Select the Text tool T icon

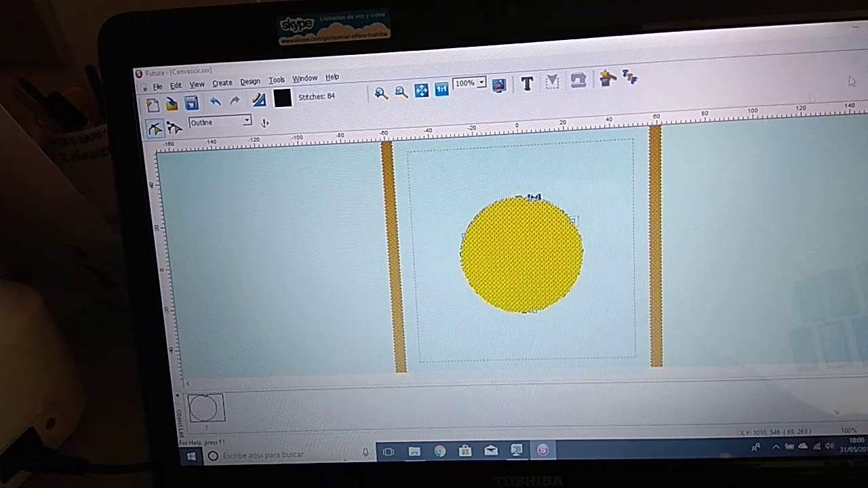pos(527,83)
